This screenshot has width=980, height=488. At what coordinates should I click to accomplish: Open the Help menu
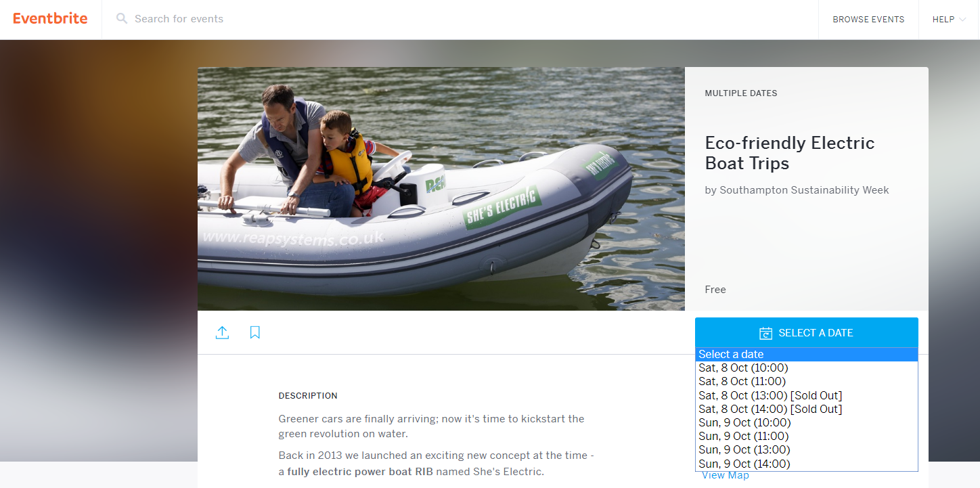pos(949,20)
